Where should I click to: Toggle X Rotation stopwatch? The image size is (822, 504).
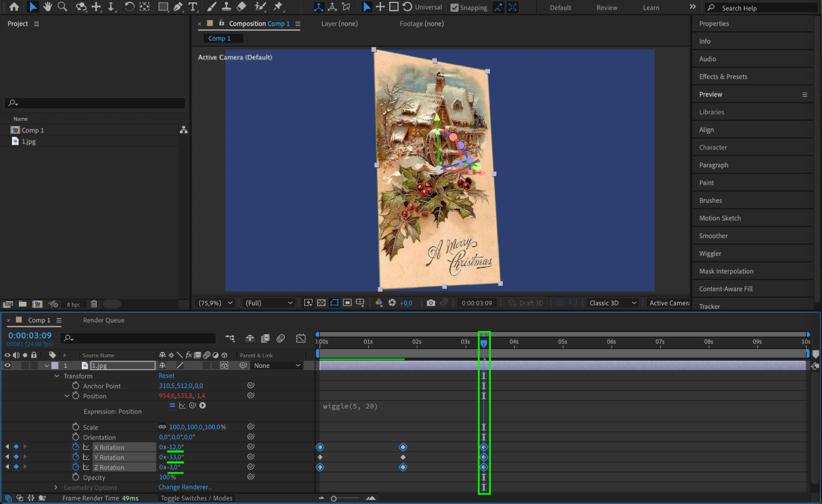click(76, 447)
